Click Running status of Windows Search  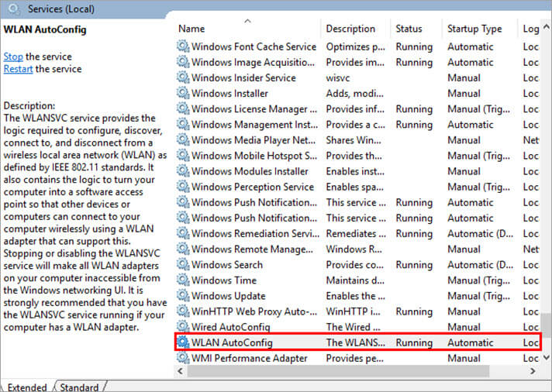tap(414, 265)
